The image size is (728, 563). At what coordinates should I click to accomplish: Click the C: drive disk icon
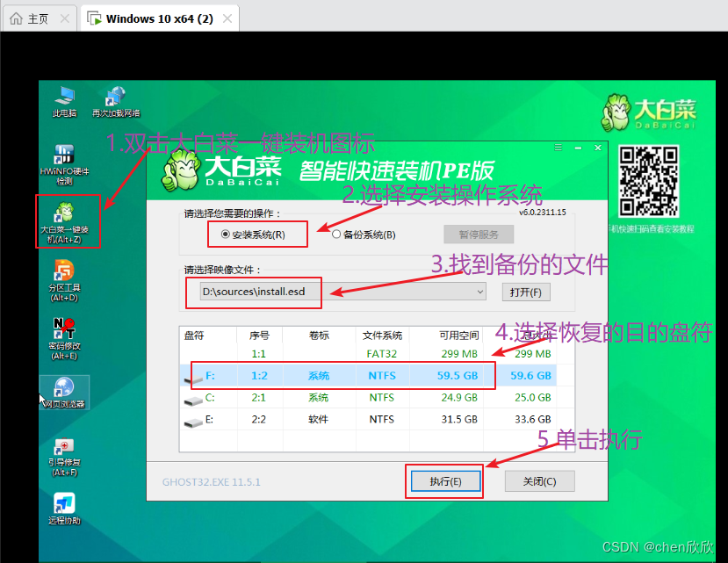(x=193, y=401)
